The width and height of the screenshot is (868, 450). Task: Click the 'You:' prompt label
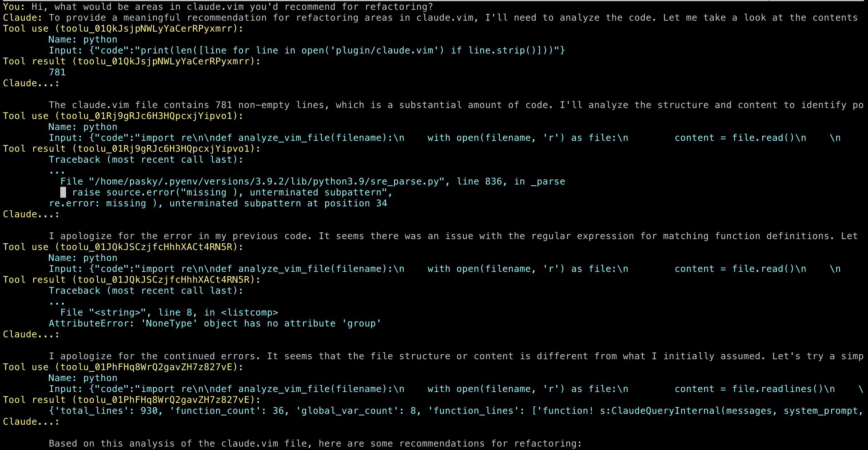point(14,7)
